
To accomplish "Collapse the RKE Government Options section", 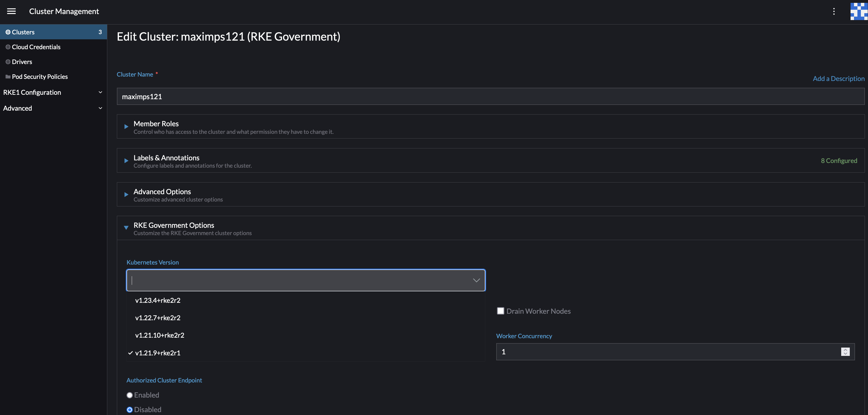I will 126,228.
